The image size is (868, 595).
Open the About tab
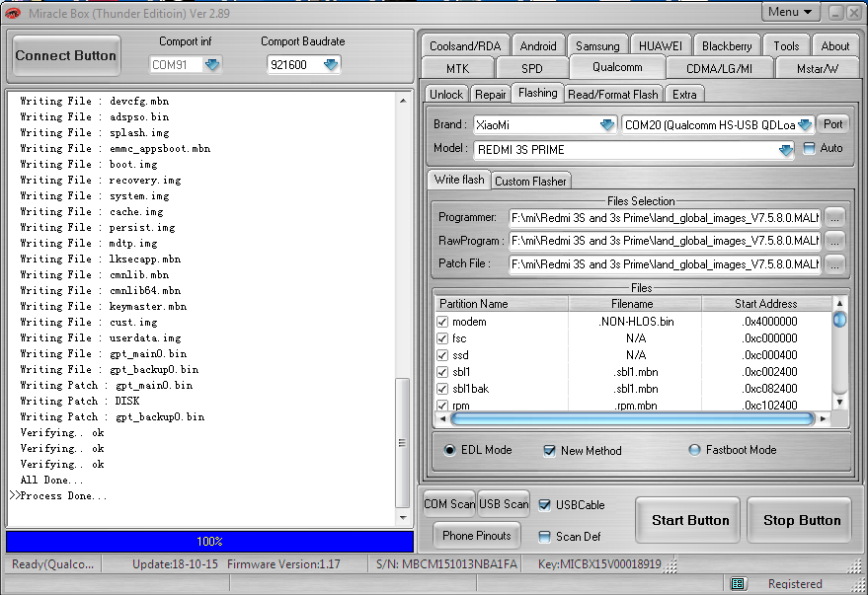point(834,46)
